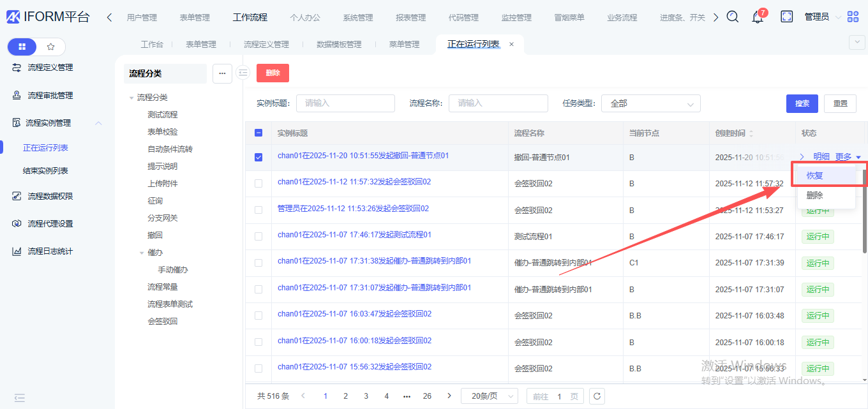Screen dimensions: 868x409
Task: Open the three-dots menu beside 流程分类
Action: pos(222,73)
